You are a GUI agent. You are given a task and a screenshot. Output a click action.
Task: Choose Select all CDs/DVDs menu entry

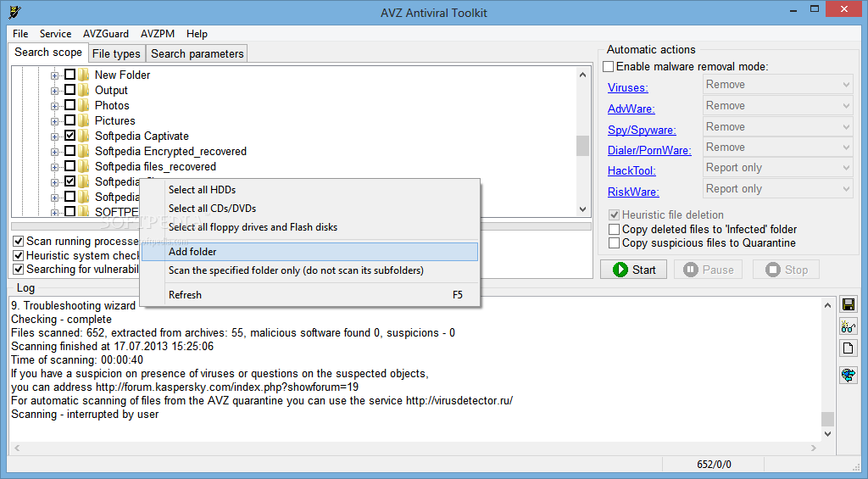click(x=310, y=209)
